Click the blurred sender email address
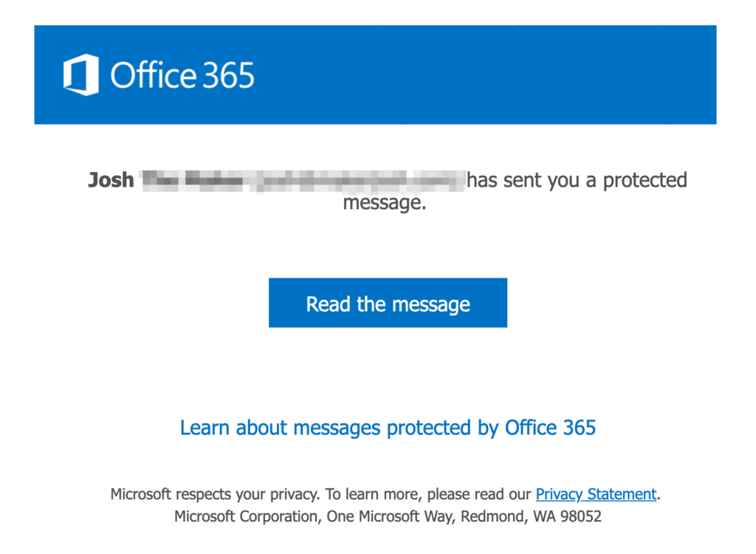 (358, 181)
